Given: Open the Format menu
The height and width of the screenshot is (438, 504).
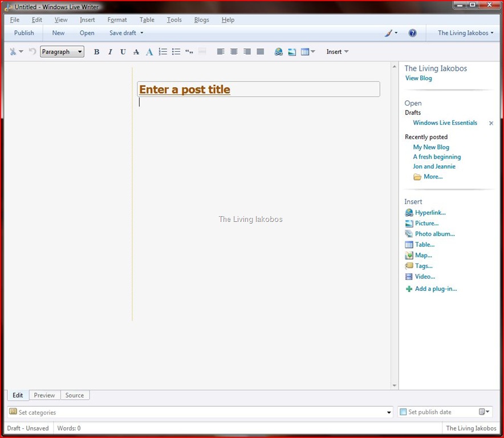Looking at the screenshot, I should point(117,19).
